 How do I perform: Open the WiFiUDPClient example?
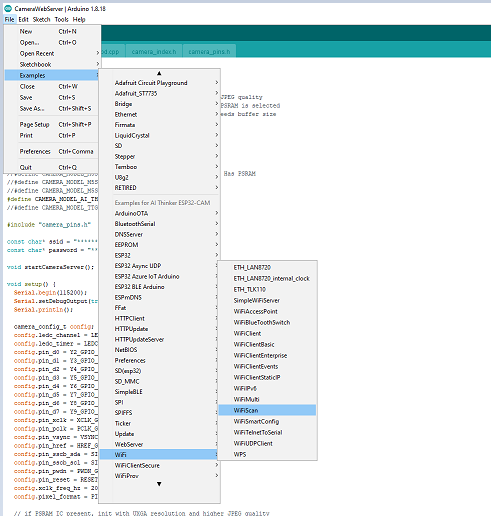point(267,443)
